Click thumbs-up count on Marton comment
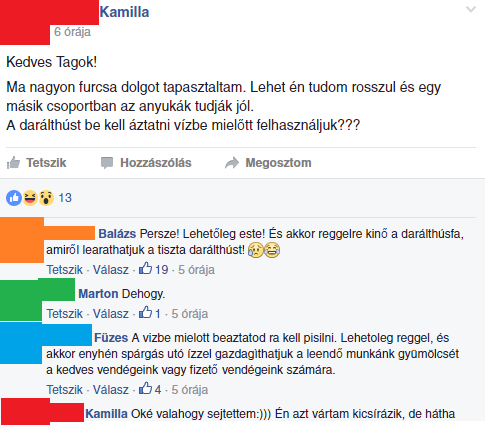Image resolution: width=485 pixels, height=425 pixels. click(150, 313)
